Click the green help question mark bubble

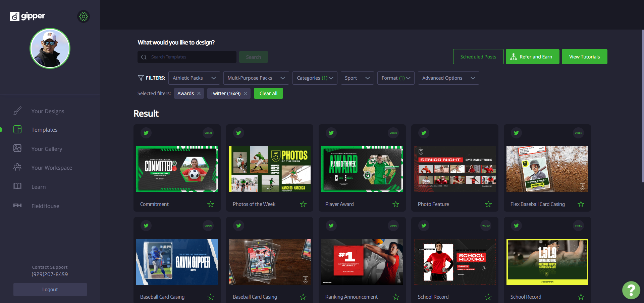[x=631, y=290]
